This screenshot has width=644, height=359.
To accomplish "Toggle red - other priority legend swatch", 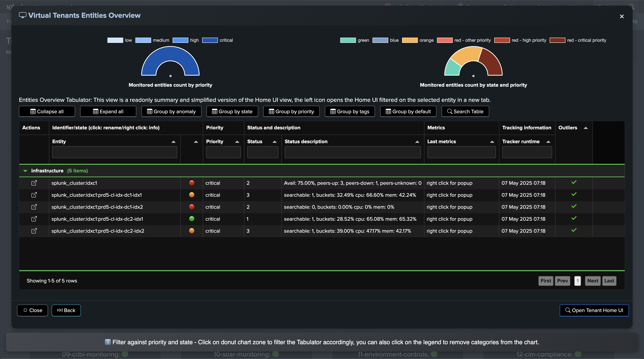I will tap(445, 40).
